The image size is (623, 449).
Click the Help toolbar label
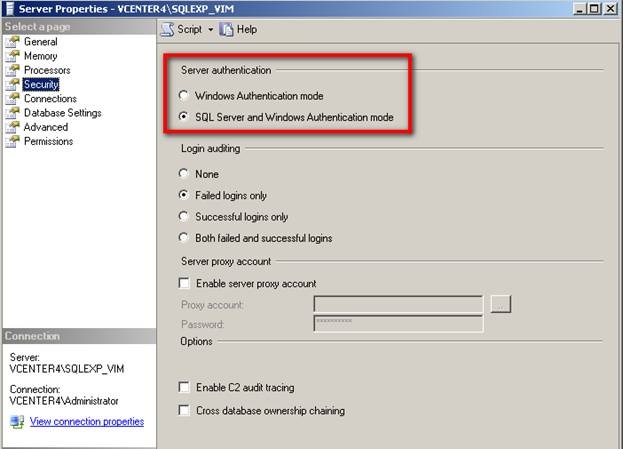(247, 29)
